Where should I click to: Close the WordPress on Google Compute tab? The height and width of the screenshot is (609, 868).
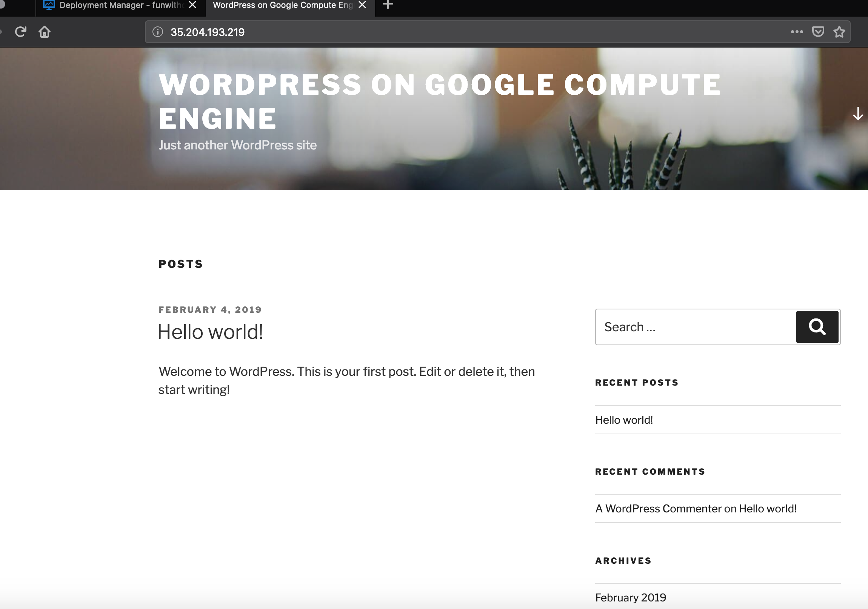(362, 5)
